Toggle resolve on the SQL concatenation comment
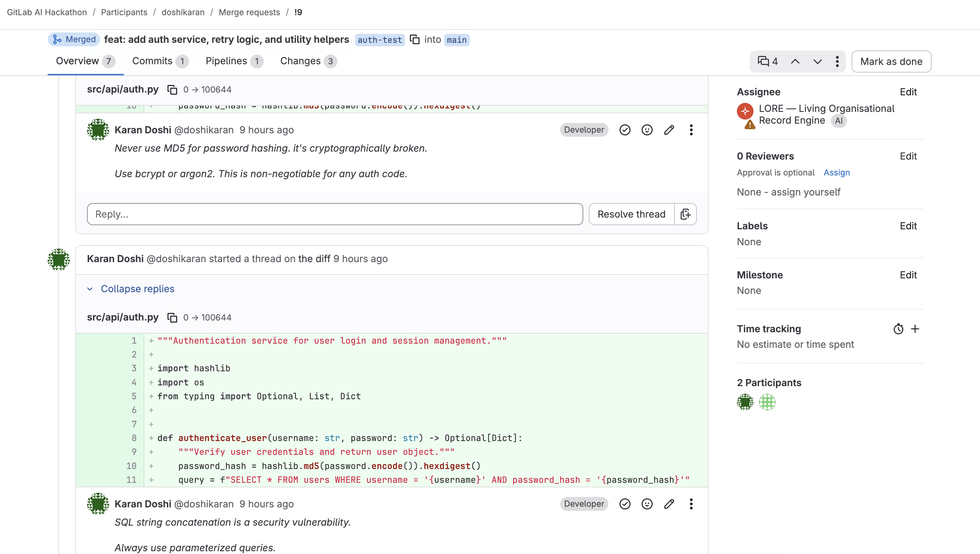Viewport: 980px width, 554px height. 625,504
